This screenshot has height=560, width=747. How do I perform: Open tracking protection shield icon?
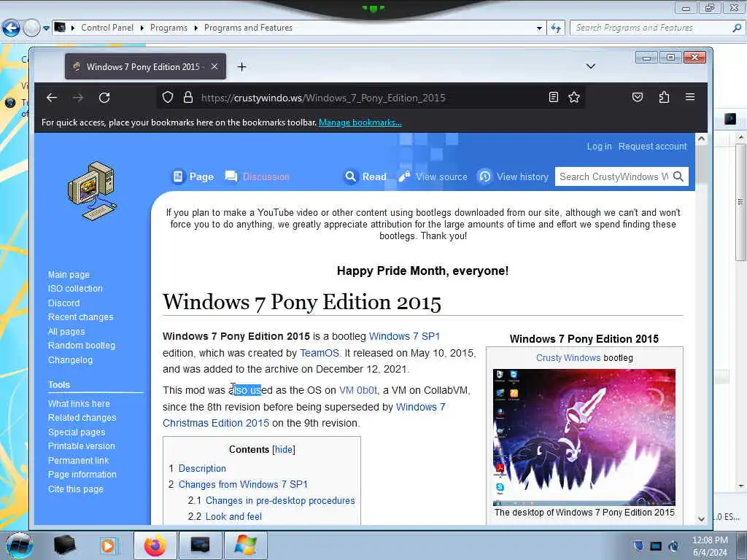[168, 98]
